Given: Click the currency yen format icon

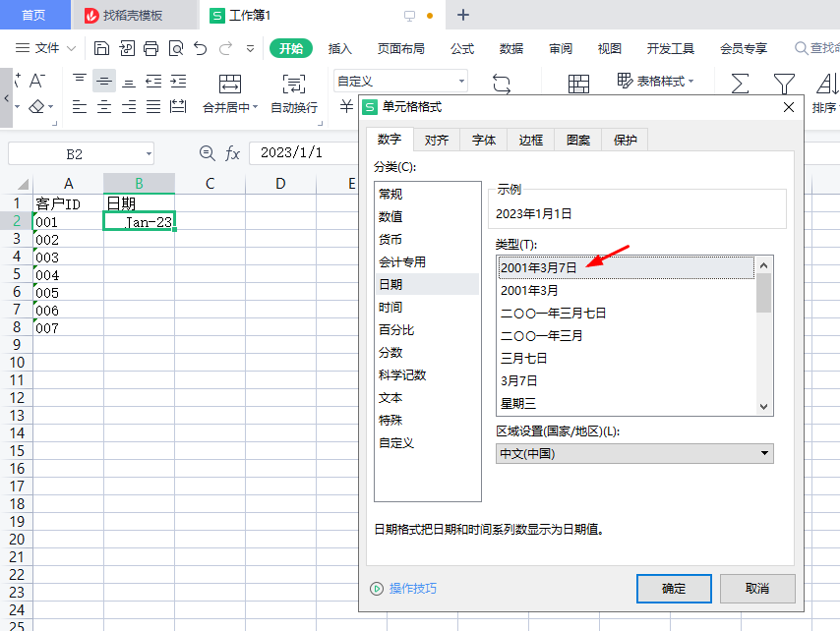Looking at the screenshot, I should coord(346,106).
